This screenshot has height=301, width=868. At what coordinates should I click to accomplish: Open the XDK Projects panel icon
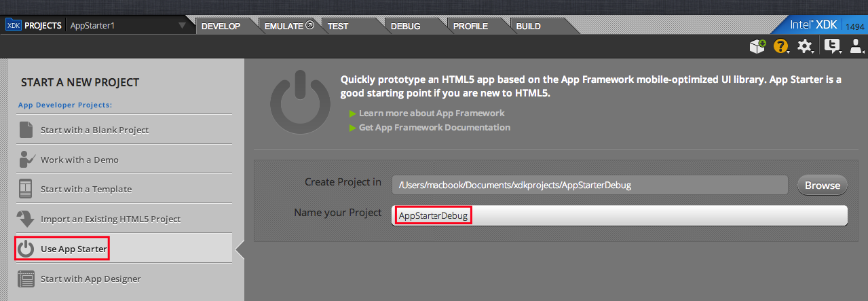point(13,26)
